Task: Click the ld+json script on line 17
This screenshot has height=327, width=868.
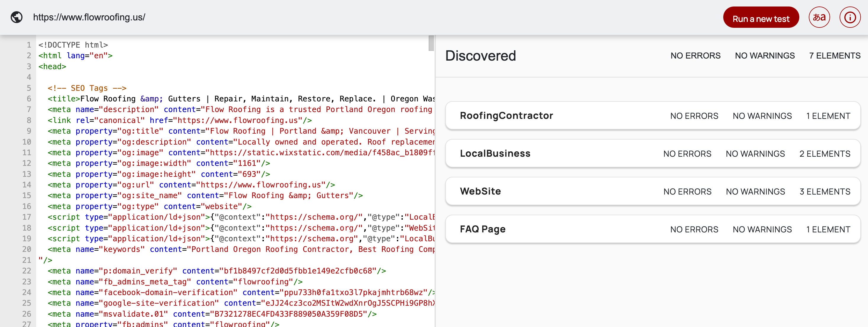Action: 241,217
